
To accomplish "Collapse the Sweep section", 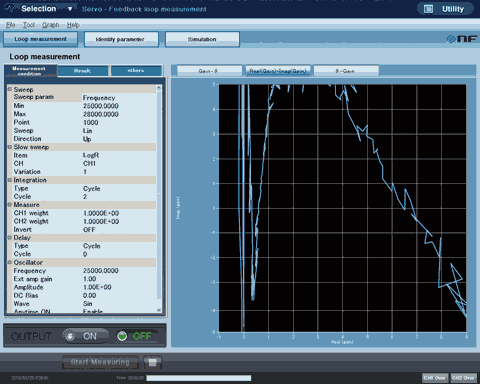I will pyautogui.click(x=10, y=89).
